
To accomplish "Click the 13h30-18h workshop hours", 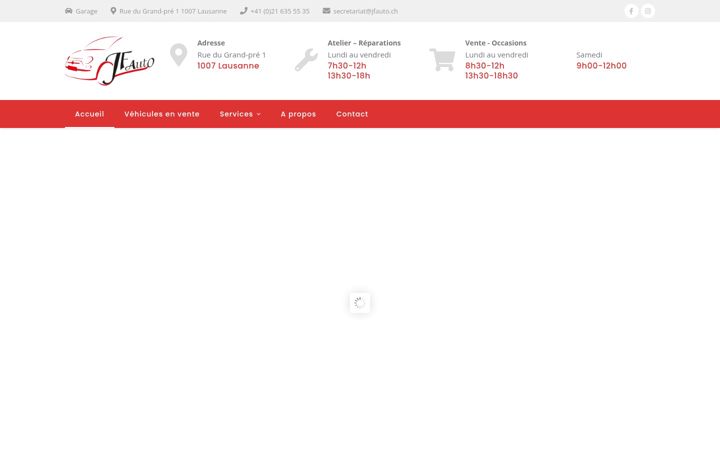I will 349,76.
